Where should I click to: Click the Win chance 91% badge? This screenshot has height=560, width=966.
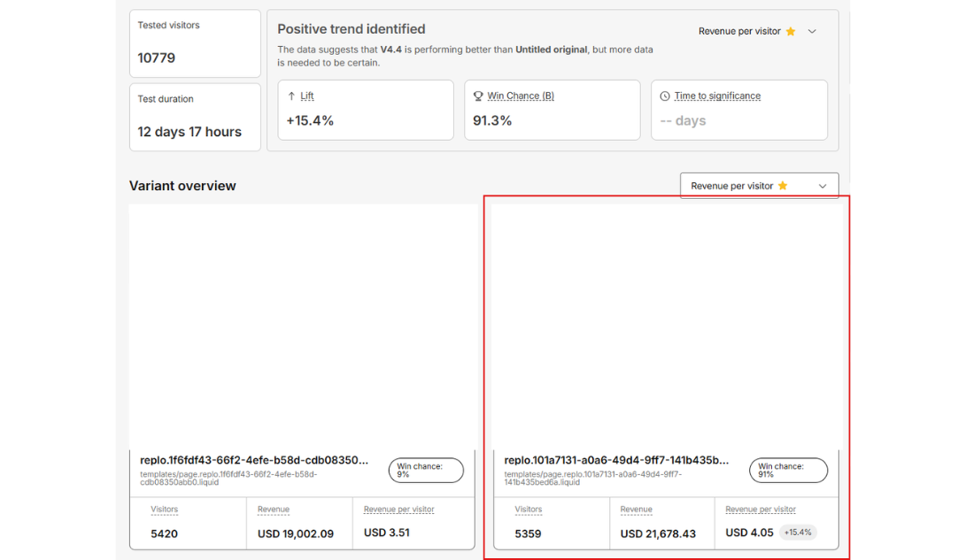pyautogui.click(x=788, y=471)
